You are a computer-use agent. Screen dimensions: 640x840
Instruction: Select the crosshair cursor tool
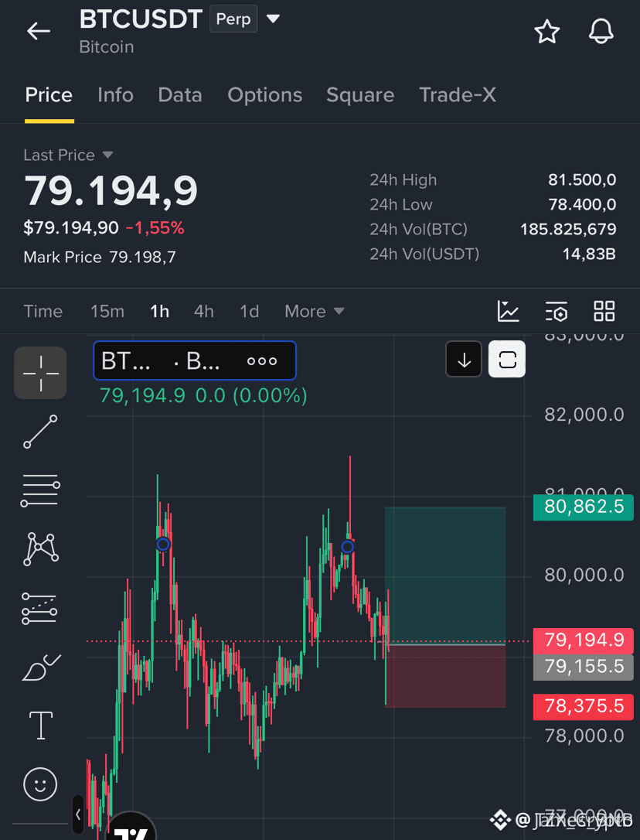(x=40, y=373)
